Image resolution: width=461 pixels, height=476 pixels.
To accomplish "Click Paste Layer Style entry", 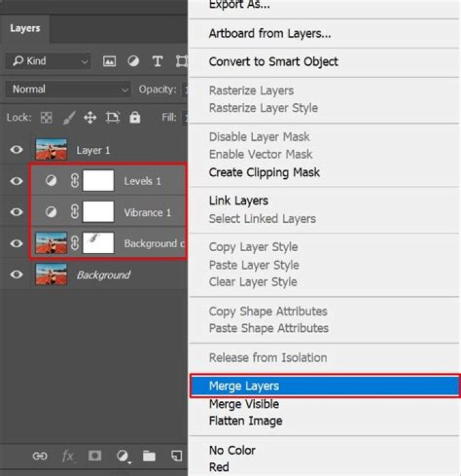I will pos(254,265).
